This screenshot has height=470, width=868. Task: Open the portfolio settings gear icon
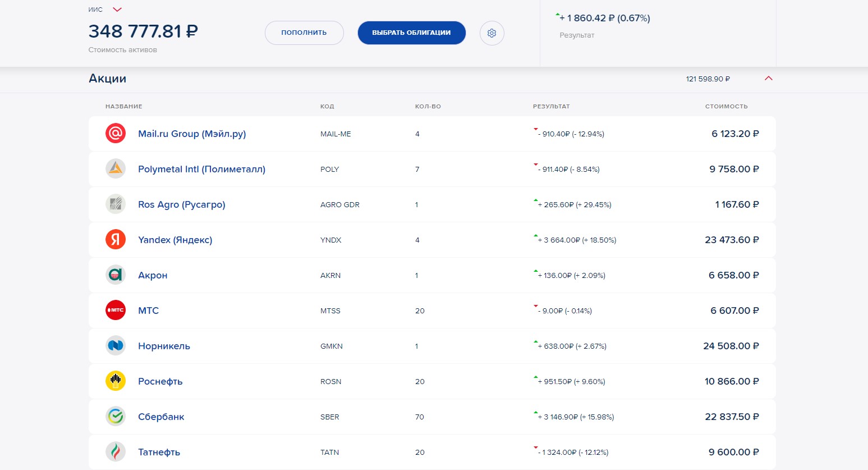(x=492, y=33)
